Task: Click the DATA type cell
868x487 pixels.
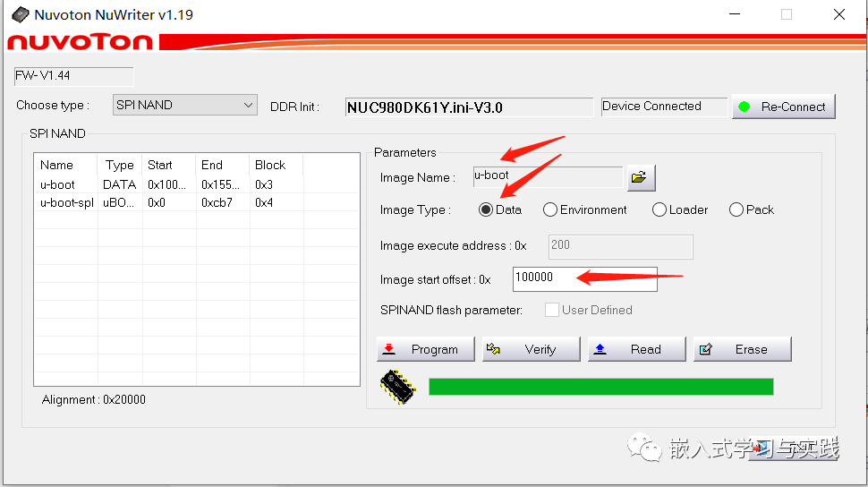Action: (120, 184)
